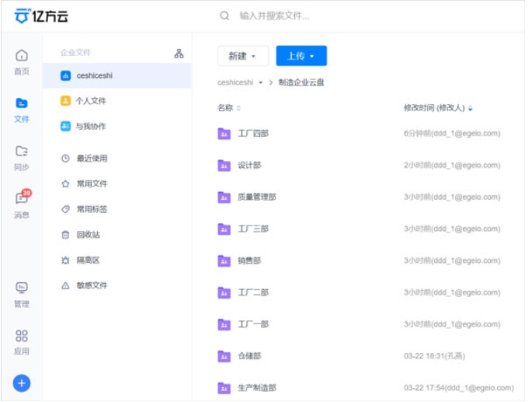Viewport: 532px width, 402px height.
Task: Open the 生产制造部 folder name
Action: click(x=257, y=388)
